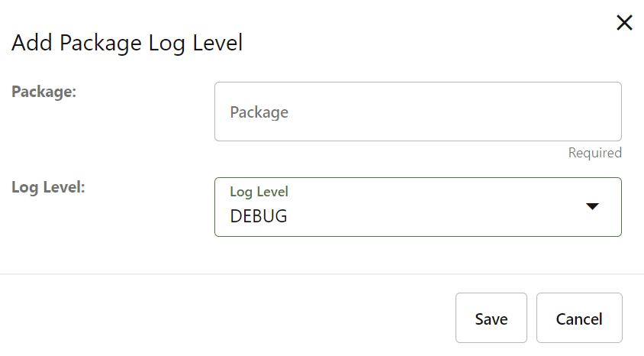
Task: Click the "Required" hint under Package
Action: 594,153
